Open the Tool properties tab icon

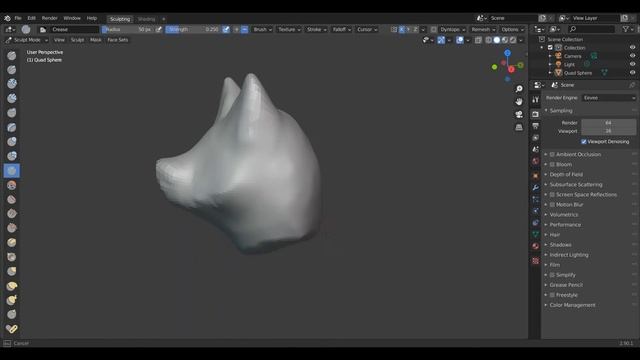536,100
